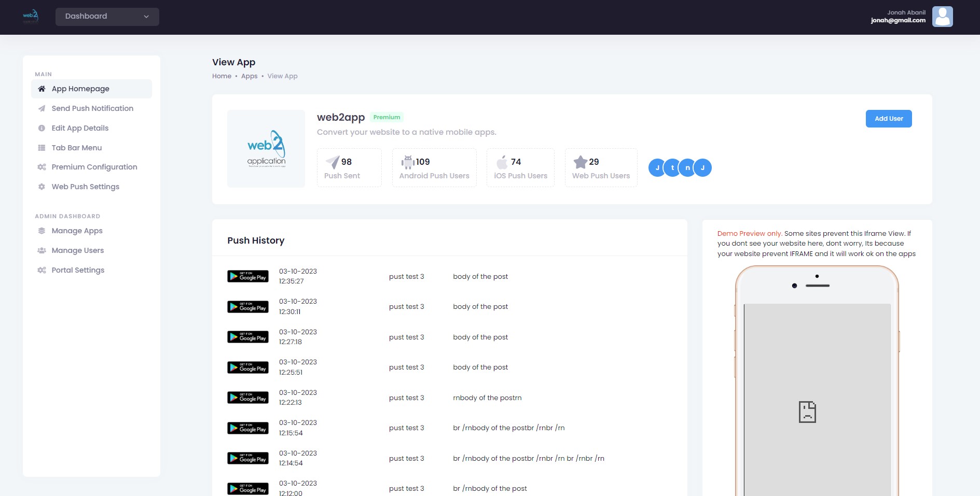Click Google Play badge for 12:35:27 push
The image size is (980, 496).
pyautogui.click(x=248, y=276)
